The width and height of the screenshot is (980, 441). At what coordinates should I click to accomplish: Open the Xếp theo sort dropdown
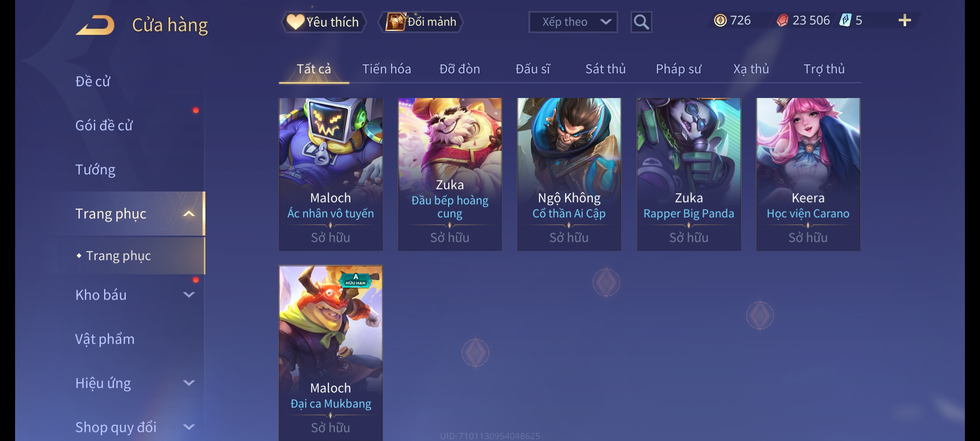[x=573, y=22]
